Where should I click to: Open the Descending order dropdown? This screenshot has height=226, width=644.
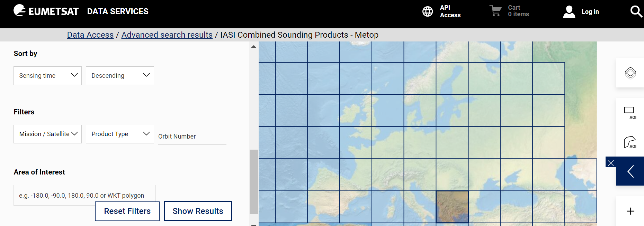(120, 76)
